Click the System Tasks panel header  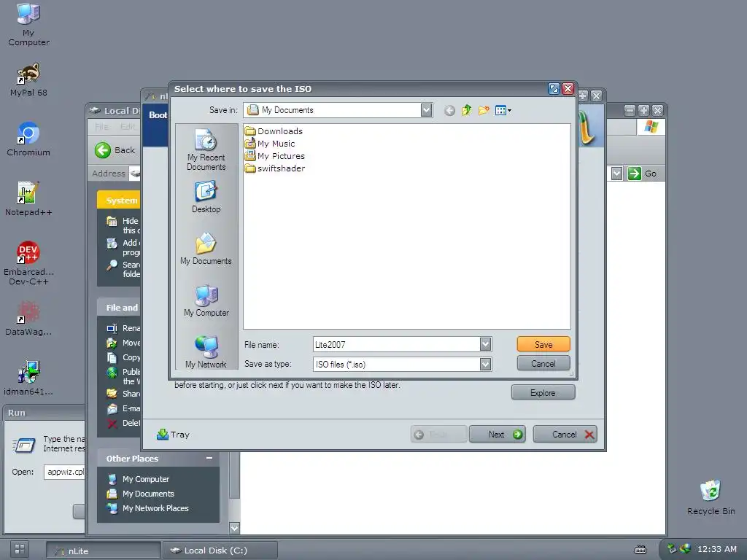tap(119, 201)
